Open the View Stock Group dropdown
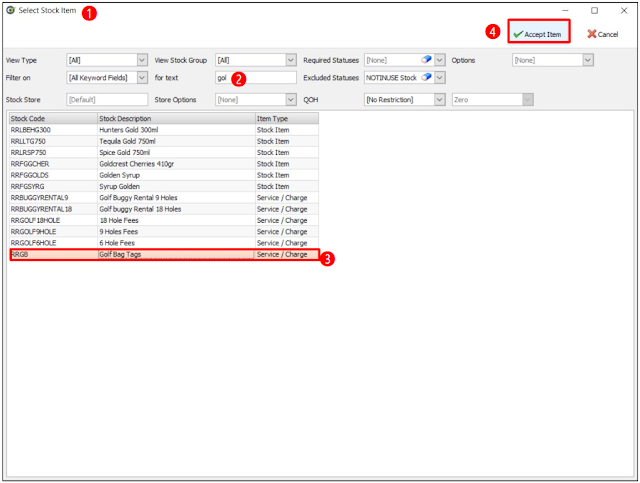This screenshot has width=640, height=483. tap(291, 60)
